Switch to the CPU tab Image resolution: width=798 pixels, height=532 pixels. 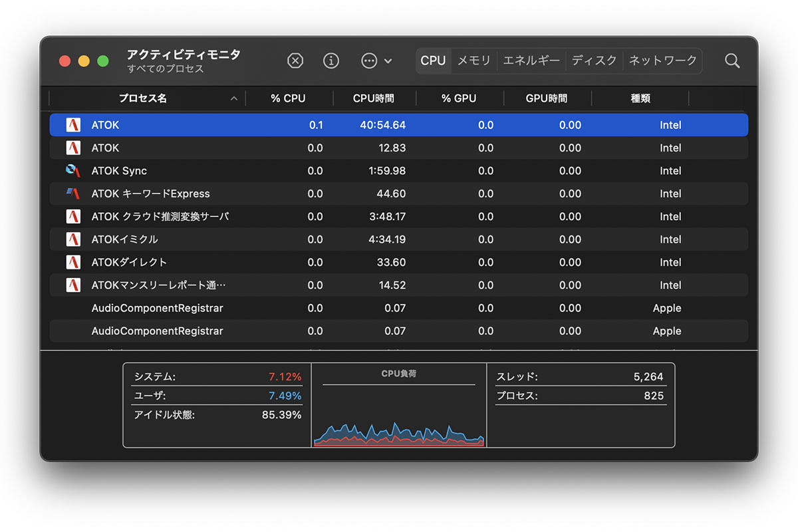tap(433, 61)
